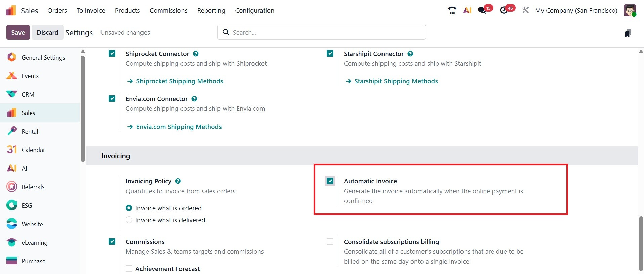The image size is (644, 274).
Task: Click the VoIP phone icon in top bar
Action: (452, 10)
